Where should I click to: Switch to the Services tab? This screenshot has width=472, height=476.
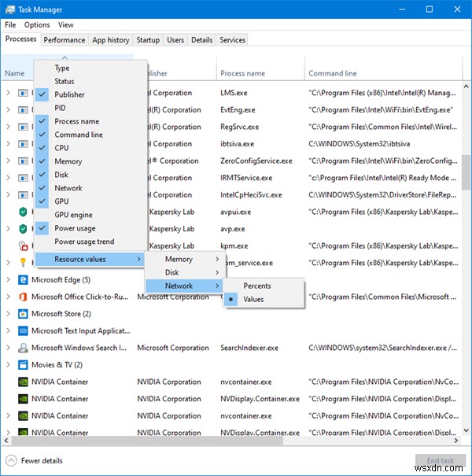[x=233, y=40]
